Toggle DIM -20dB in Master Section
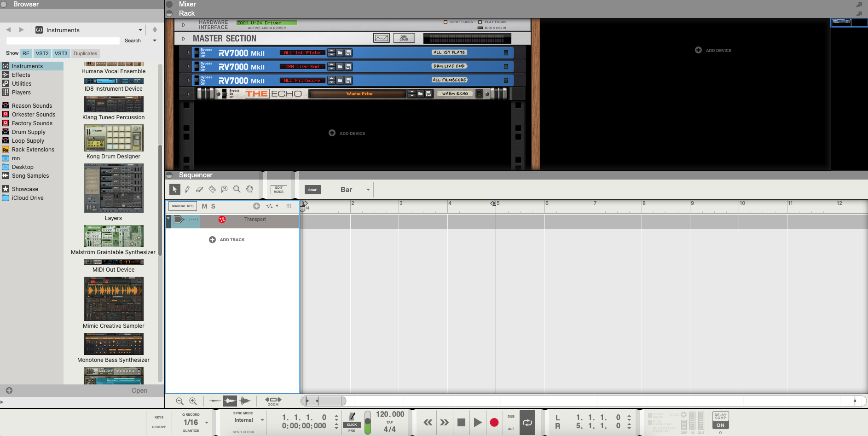Image resolution: width=868 pixels, height=436 pixels. tap(404, 38)
